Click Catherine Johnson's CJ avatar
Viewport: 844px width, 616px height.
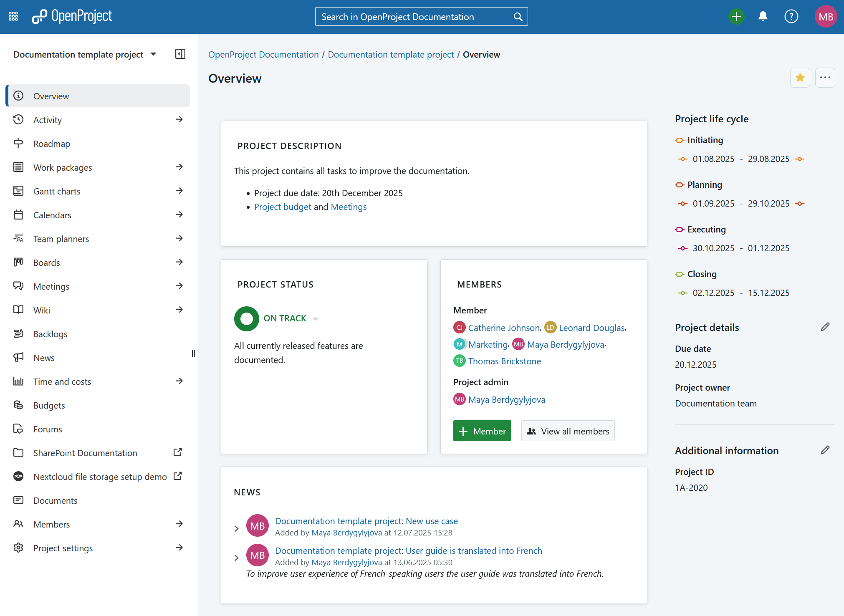pos(459,328)
